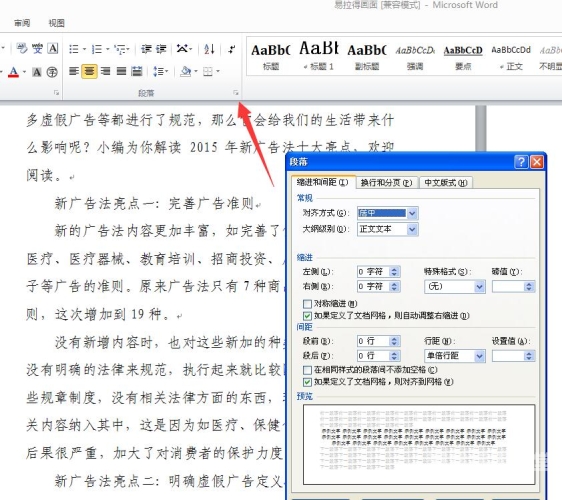The width and height of the screenshot is (562, 500).
Task: Open 特殊格式 special indent dropdown
Action: click(x=479, y=286)
